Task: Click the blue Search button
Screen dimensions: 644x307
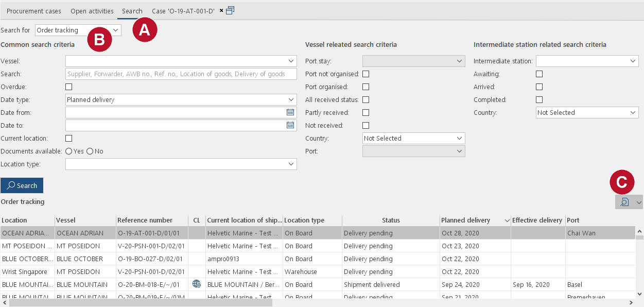Action: tap(22, 185)
